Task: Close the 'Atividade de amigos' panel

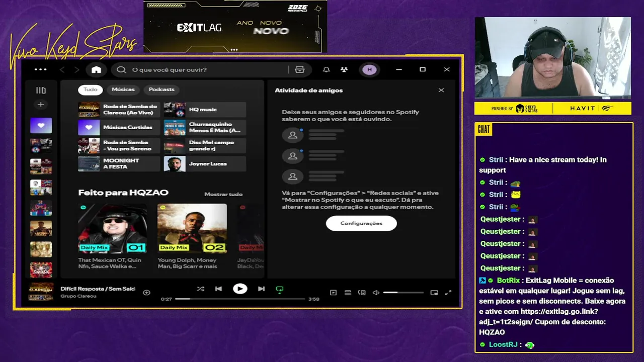Action: 441,90
